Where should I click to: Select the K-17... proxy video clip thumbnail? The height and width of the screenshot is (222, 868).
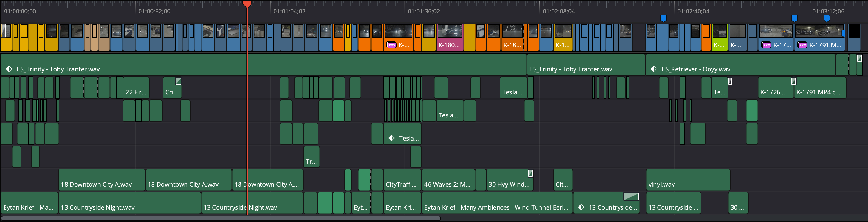[x=776, y=31]
